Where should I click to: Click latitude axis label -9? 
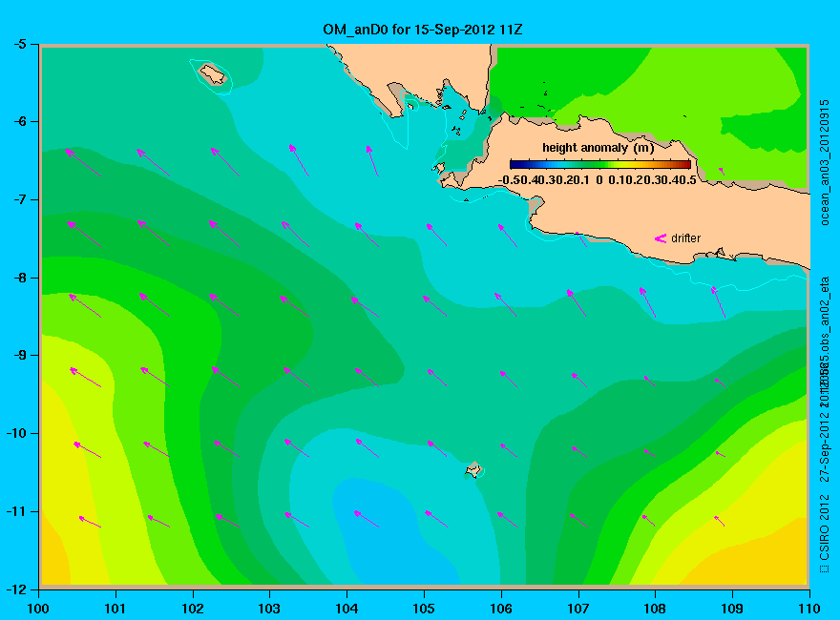[19, 356]
